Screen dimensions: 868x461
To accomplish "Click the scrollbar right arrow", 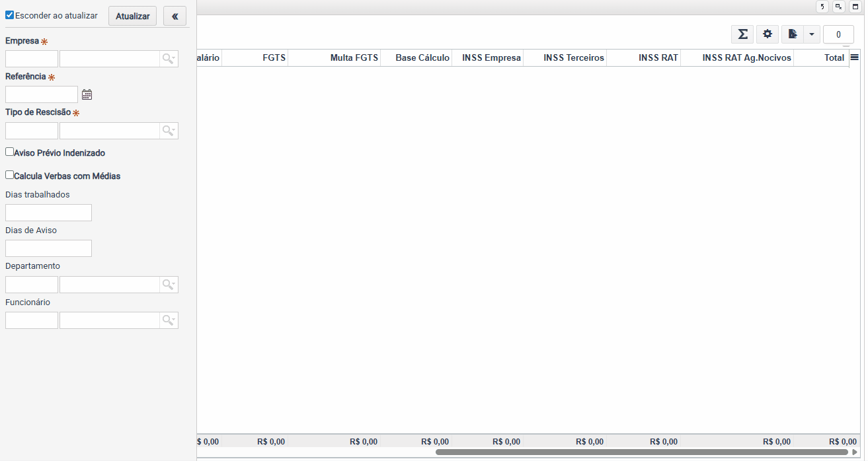I will point(854,452).
